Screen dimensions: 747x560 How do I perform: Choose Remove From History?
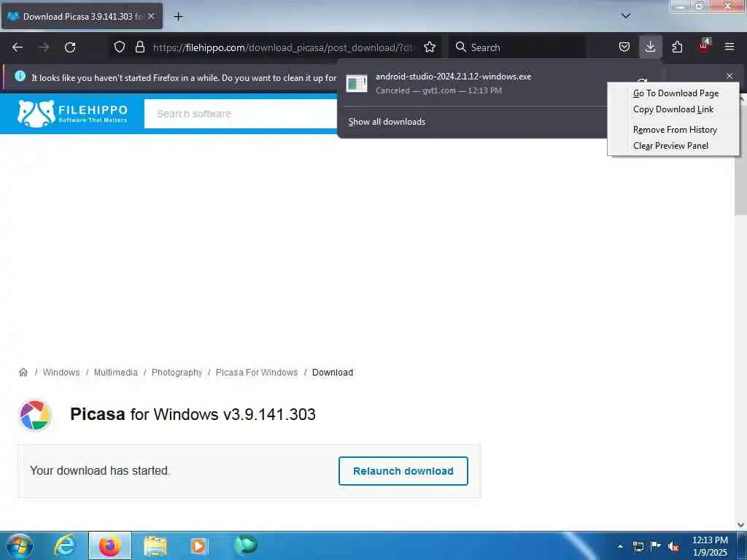(675, 130)
